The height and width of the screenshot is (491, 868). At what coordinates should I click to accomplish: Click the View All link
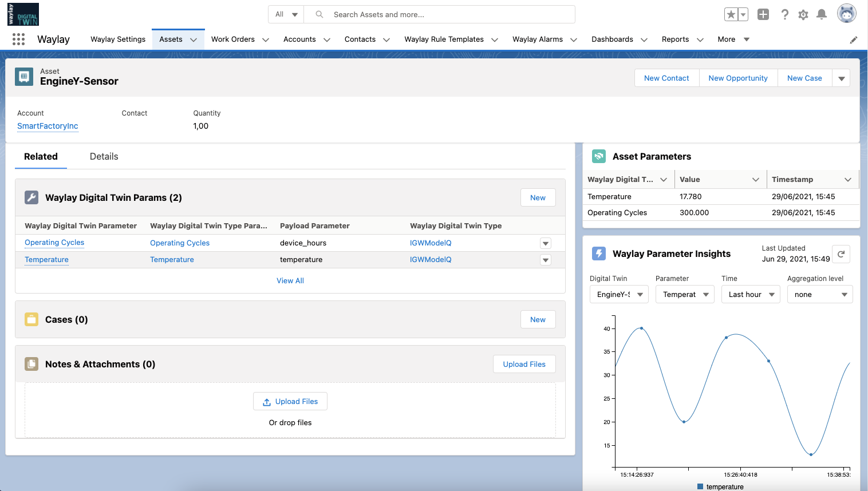coord(290,280)
